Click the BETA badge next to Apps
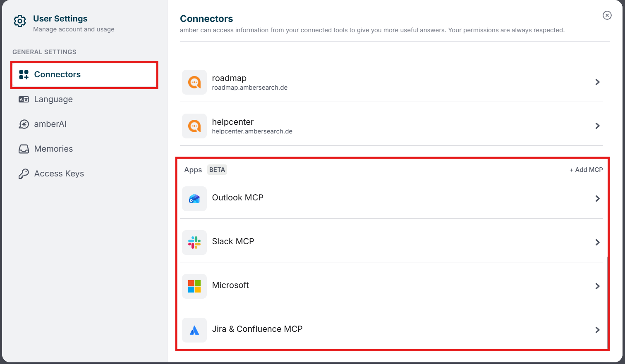The width and height of the screenshot is (625, 364). (217, 170)
